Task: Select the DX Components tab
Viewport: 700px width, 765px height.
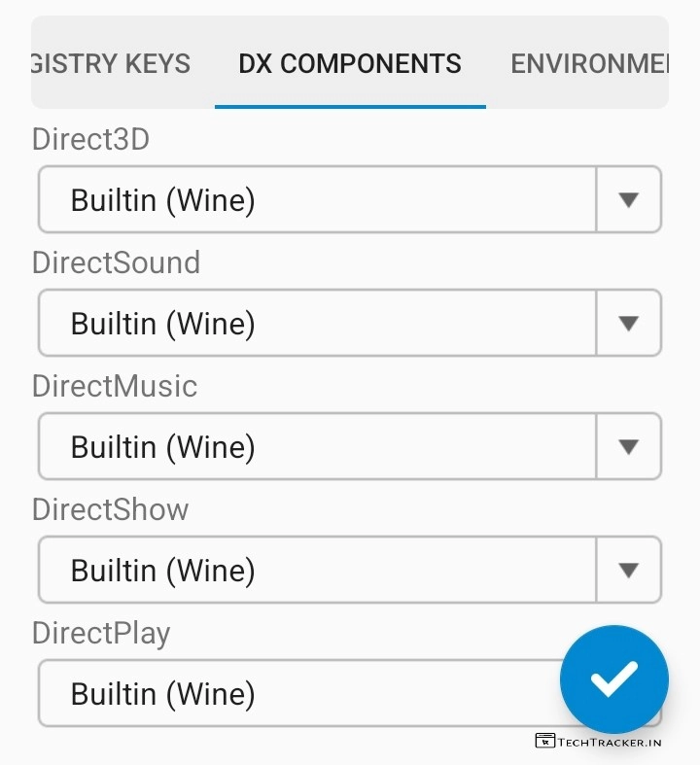Action: [350, 64]
